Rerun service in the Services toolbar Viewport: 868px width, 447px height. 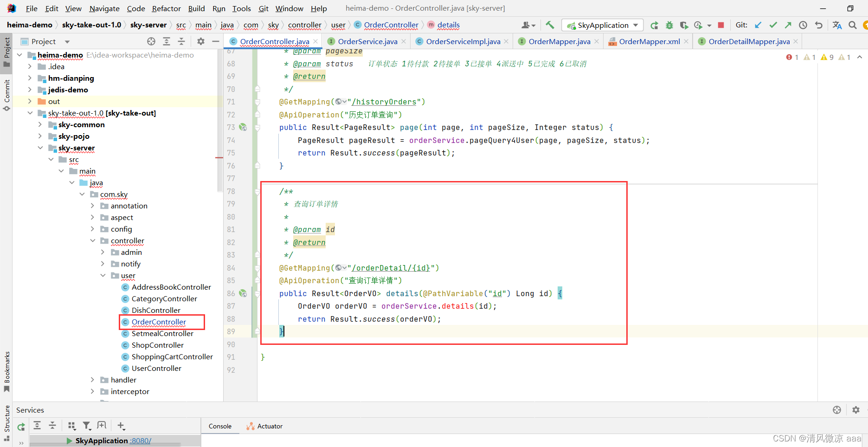[x=21, y=426]
